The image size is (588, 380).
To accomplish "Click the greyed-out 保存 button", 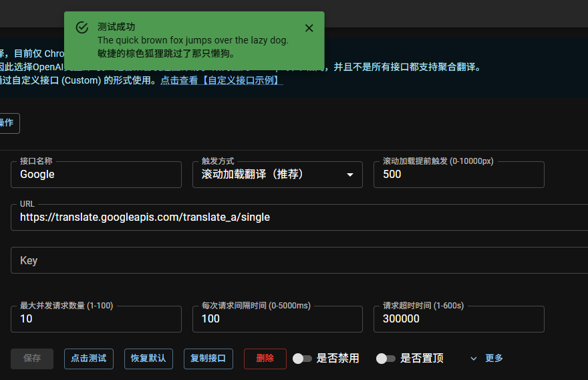I will [32, 359].
